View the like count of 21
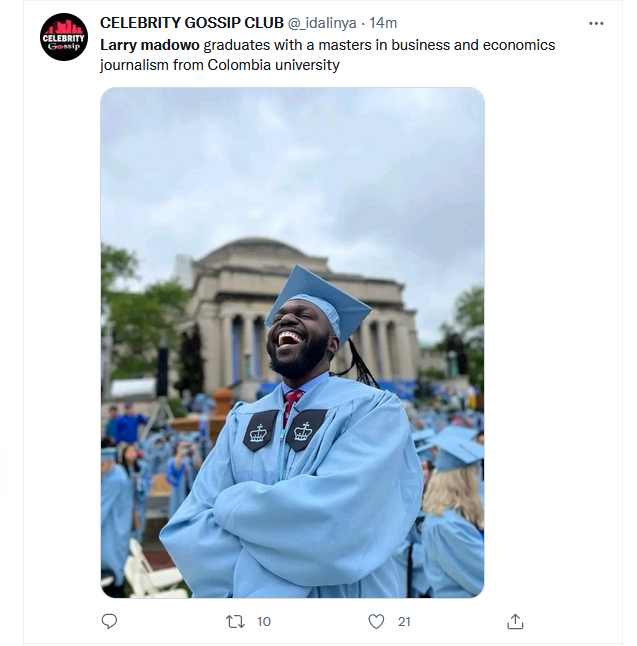Image resolution: width=637 pixels, height=646 pixels. 404,621
